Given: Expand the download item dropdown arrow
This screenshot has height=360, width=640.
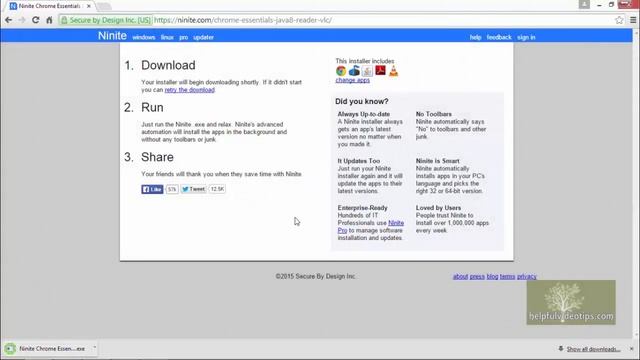Looking at the screenshot, I should point(94,348).
